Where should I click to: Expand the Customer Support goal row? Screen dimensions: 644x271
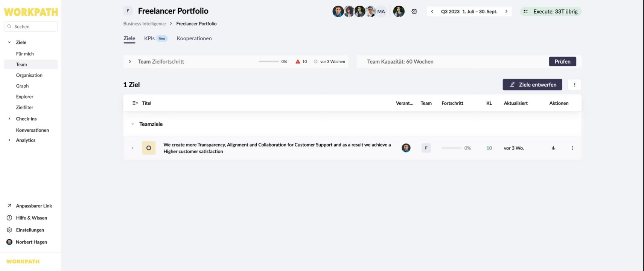[132, 148]
